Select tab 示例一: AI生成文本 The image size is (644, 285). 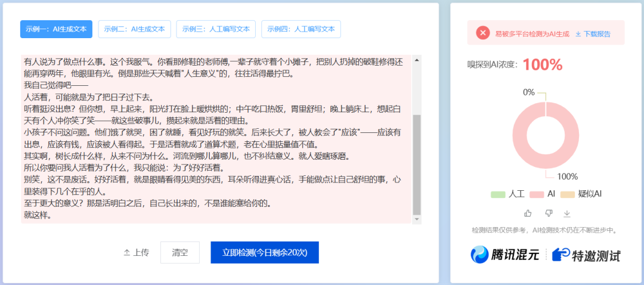(x=56, y=29)
